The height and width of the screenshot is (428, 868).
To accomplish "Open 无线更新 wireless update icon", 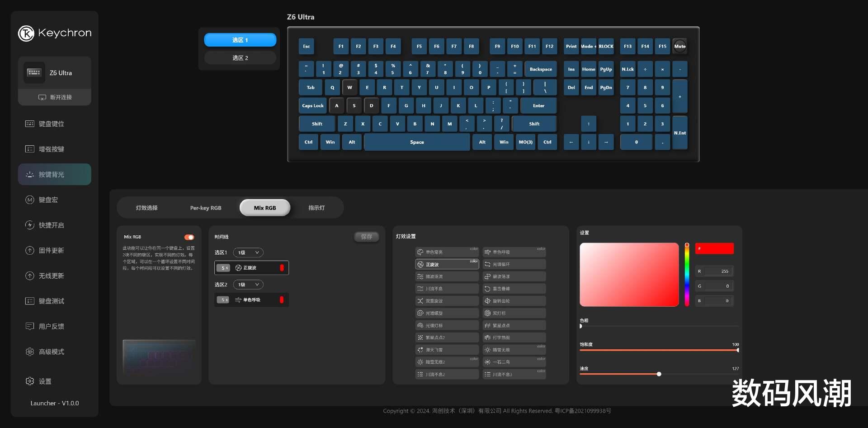I will pos(30,276).
